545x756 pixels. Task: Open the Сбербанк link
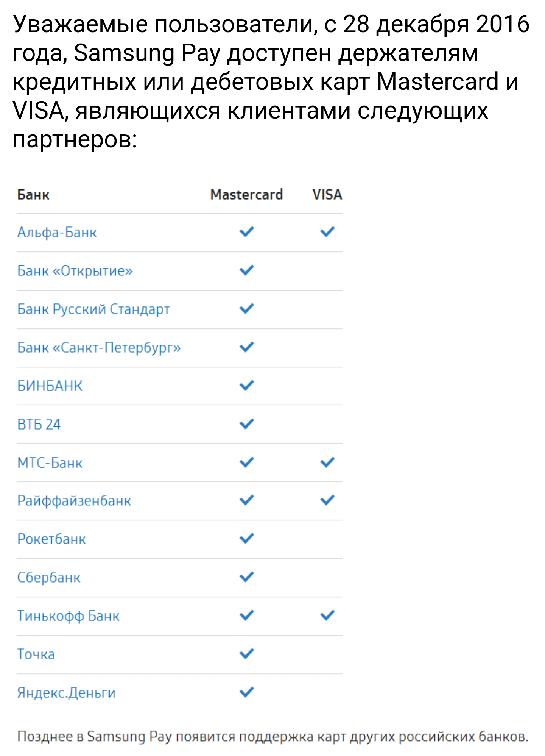pos(49,578)
